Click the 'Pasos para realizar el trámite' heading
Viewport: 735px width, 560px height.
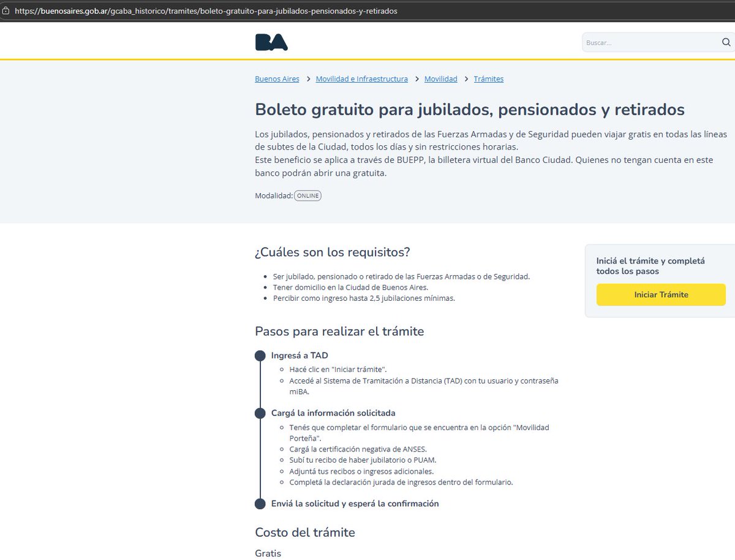tap(339, 331)
